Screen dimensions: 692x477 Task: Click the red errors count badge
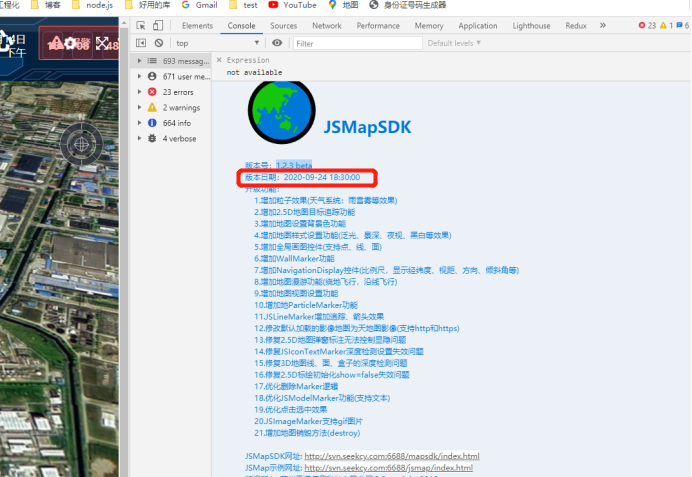647,26
